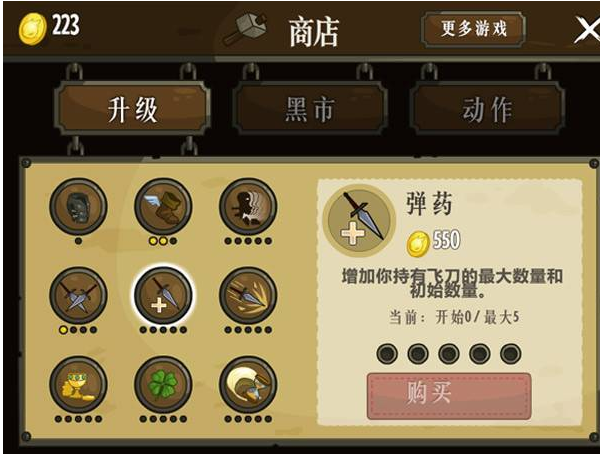
Task: Select the crossed daggers upgrade icon
Action: click(78, 296)
